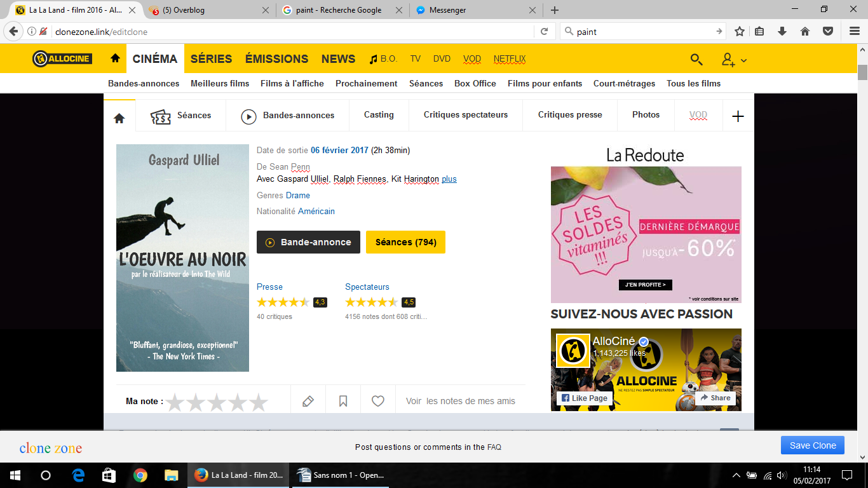Viewport: 868px width, 488px height.
Task: Open the Séances tab with ticket icon
Action: point(181,116)
